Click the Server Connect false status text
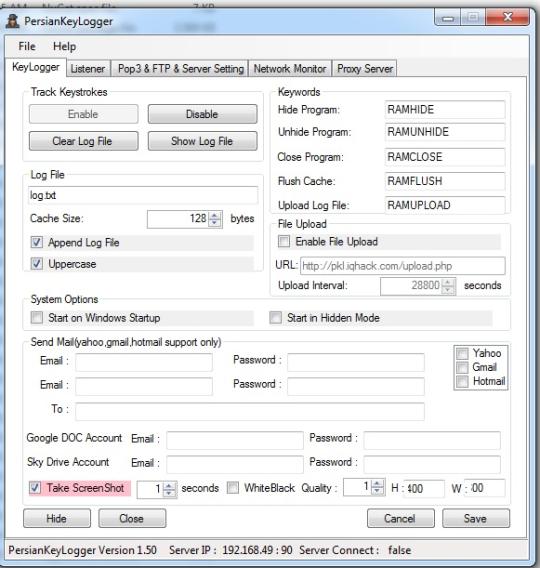Screen dimensions: 540x568 (355, 550)
